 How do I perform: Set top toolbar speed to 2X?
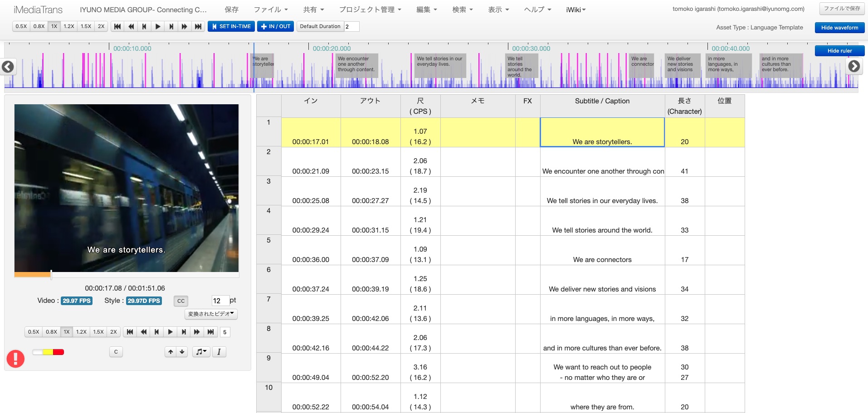[x=101, y=26]
